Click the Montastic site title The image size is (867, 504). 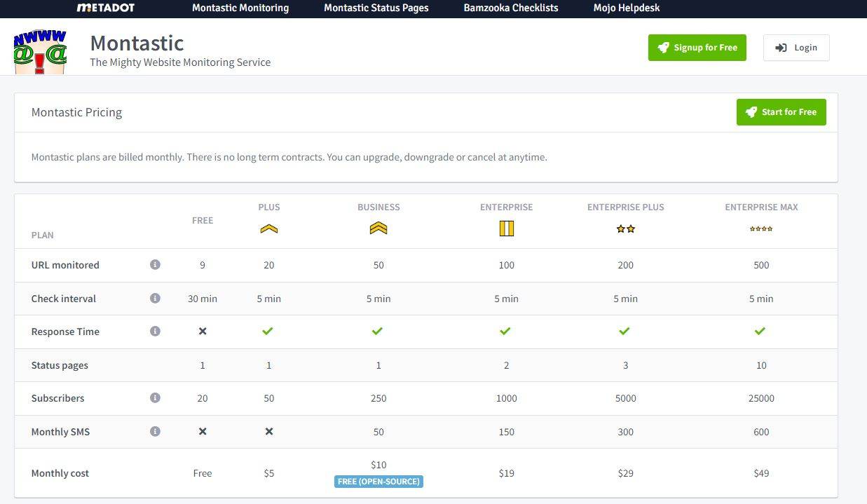point(137,43)
